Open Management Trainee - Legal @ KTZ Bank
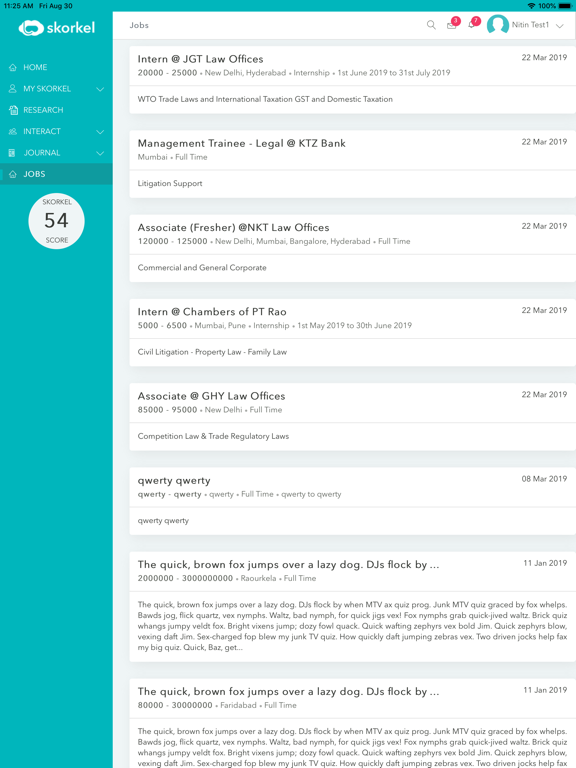The width and height of the screenshot is (576, 768). point(241,144)
